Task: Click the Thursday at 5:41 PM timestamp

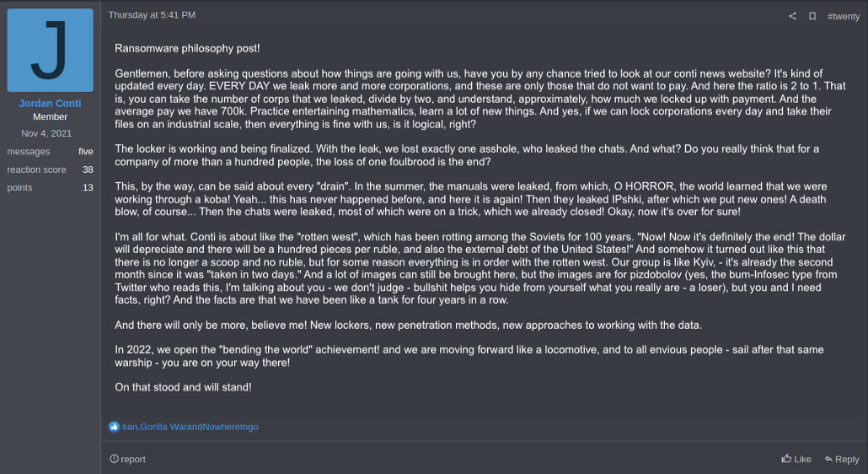Action: click(152, 15)
